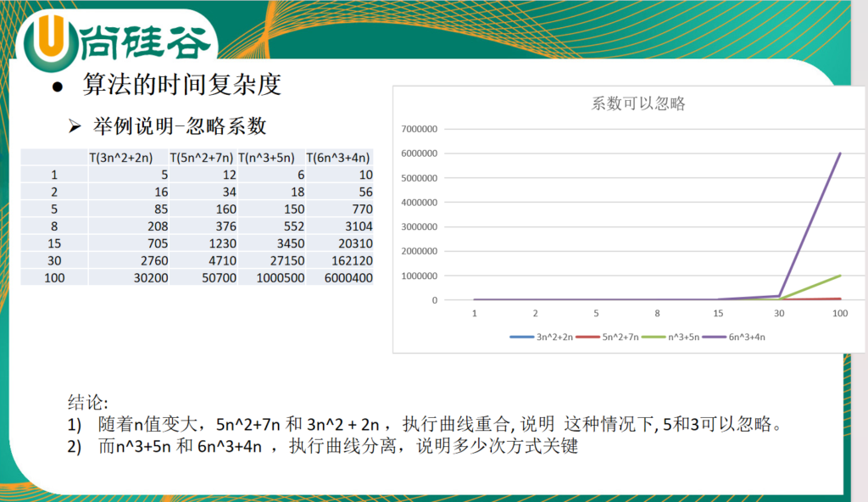
Task: Click conclusion line 2 about n^3+5n
Action: point(323,446)
